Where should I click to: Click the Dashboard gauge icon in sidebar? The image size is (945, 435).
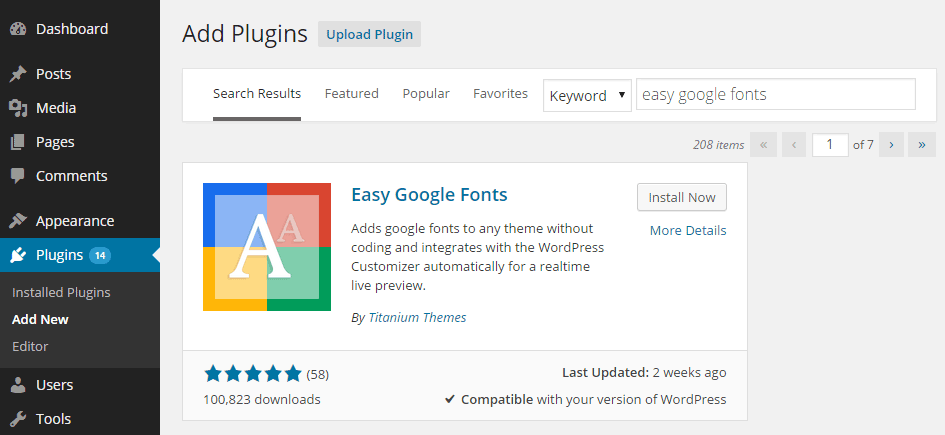click(x=17, y=29)
